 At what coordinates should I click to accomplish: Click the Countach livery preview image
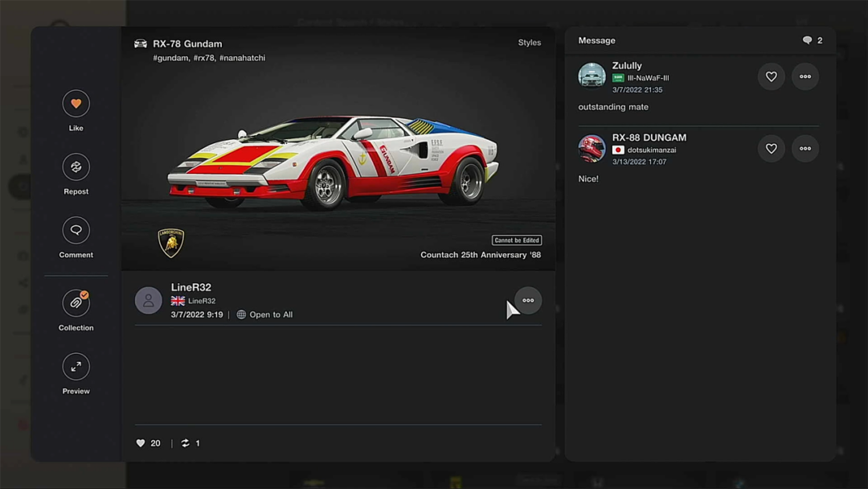pyautogui.click(x=333, y=161)
